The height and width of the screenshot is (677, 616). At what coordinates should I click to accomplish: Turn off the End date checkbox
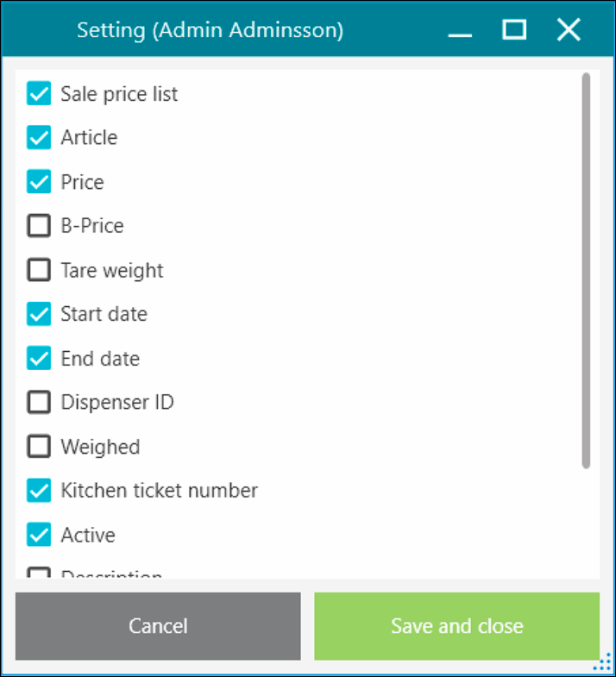point(39,358)
